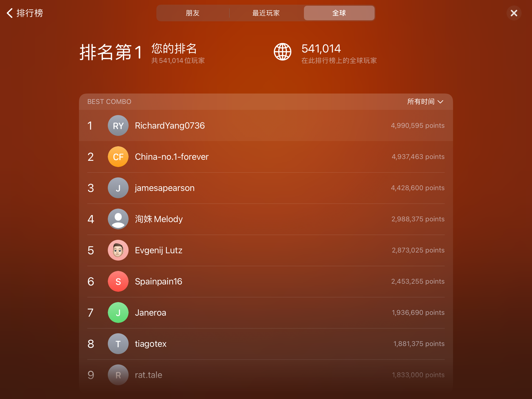
Task: Open rat.tale's R avatar
Action: [x=118, y=375]
